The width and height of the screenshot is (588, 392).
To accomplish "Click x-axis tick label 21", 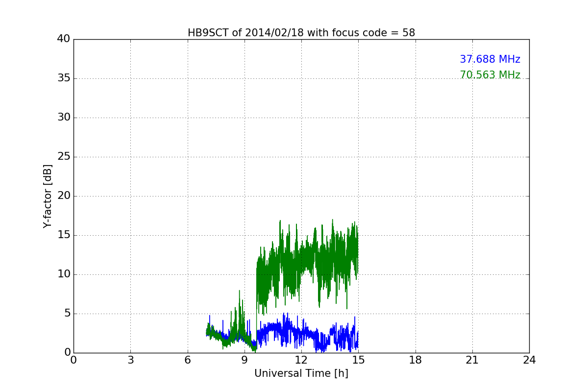I will [x=472, y=360].
